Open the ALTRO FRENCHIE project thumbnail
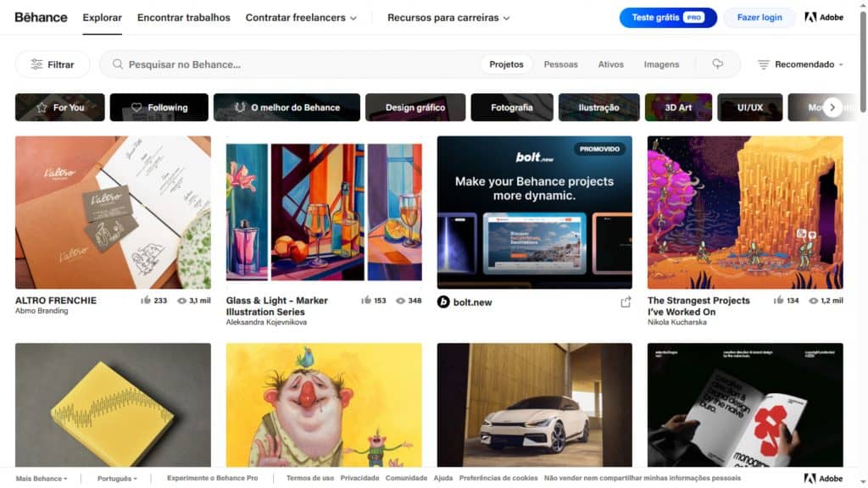Screen dimensions: 868x488 click(113, 213)
